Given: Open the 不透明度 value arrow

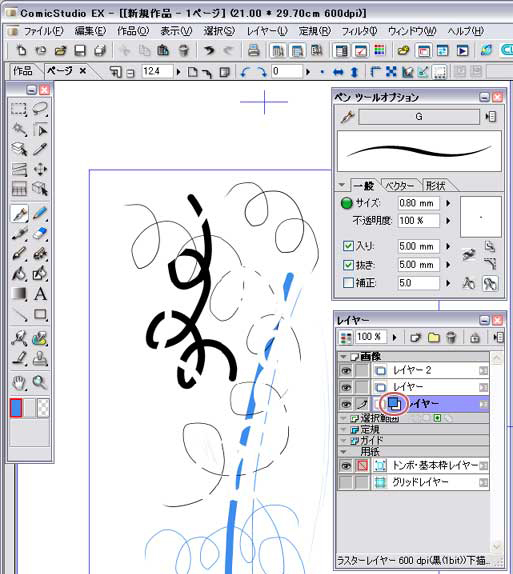Looking at the screenshot, I should (x=448, y=221).
